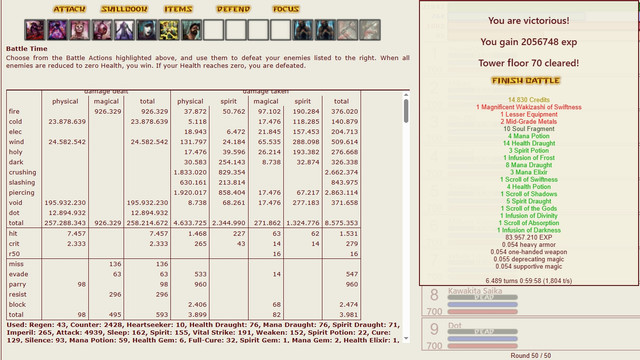Select the last empty quickbar slot
640x360 pixels.
tap(280, 30)
